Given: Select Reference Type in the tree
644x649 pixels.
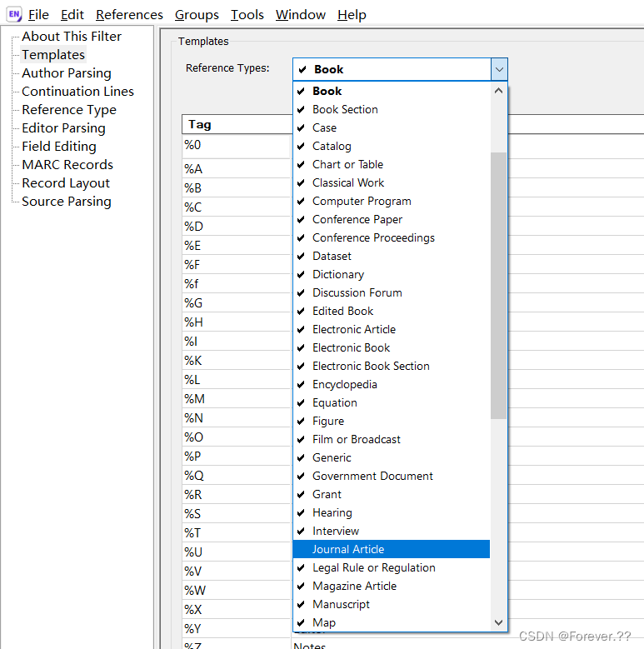Looking at the screenshot, I should [69, 110].
